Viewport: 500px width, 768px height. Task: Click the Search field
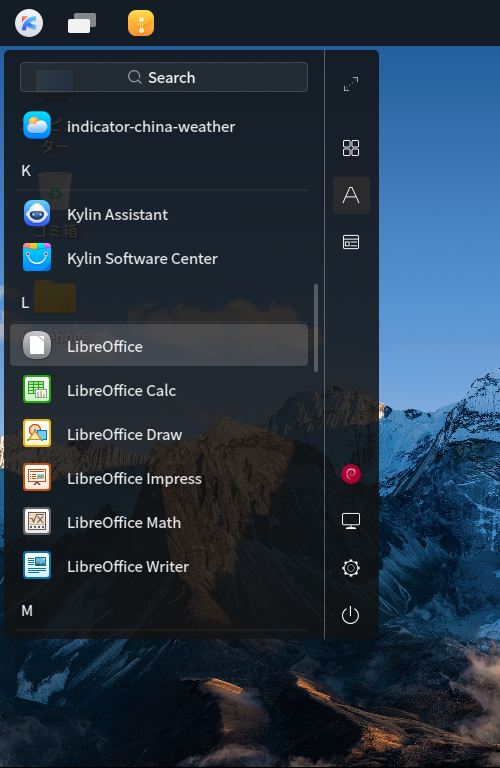(x=164, y=77)
